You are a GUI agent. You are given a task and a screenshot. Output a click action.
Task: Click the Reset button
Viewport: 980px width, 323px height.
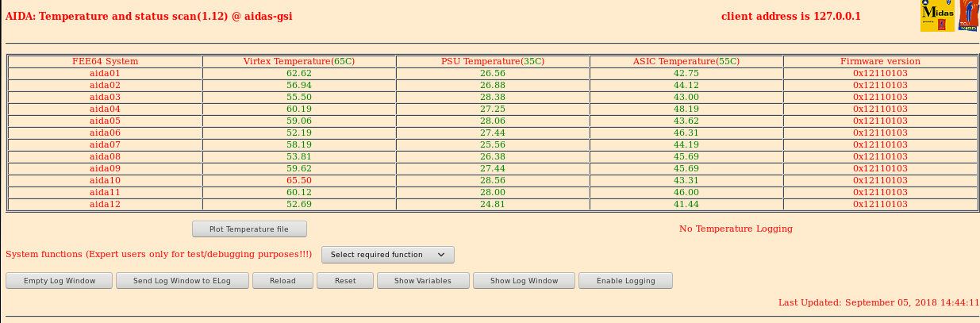(x=345, y=280)
